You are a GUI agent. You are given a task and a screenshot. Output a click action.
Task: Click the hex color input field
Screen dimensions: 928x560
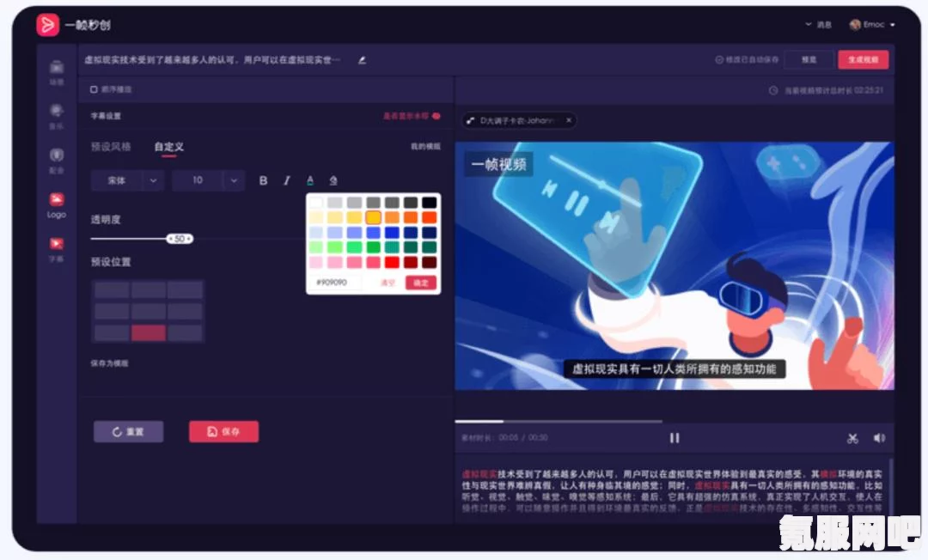pyautogui.click(x=335, y=283)
